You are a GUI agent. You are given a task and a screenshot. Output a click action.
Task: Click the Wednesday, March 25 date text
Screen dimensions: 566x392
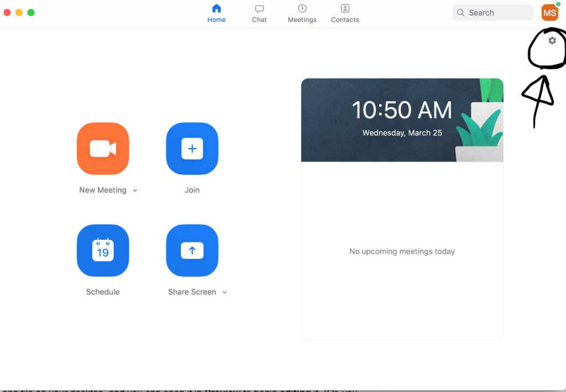coord(402,133)
